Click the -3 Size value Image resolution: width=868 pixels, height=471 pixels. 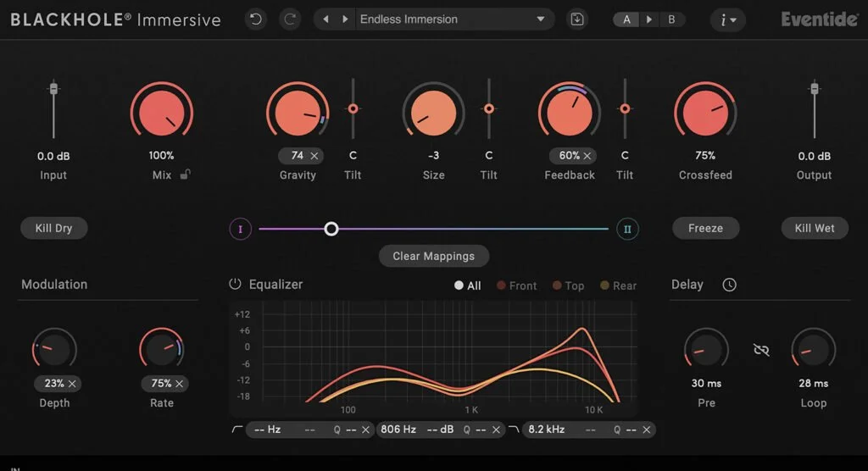[433, 156]
